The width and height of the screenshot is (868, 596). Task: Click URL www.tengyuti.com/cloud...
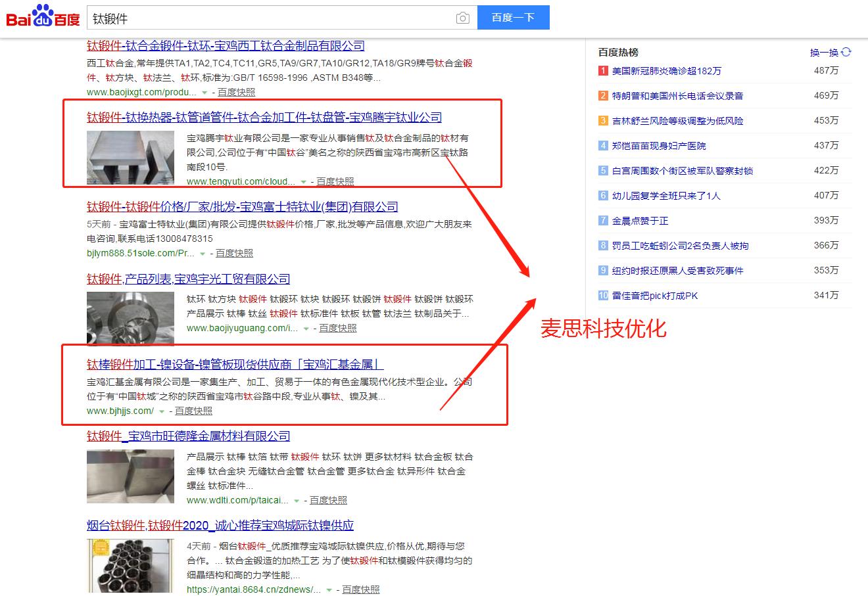(241, 181)
